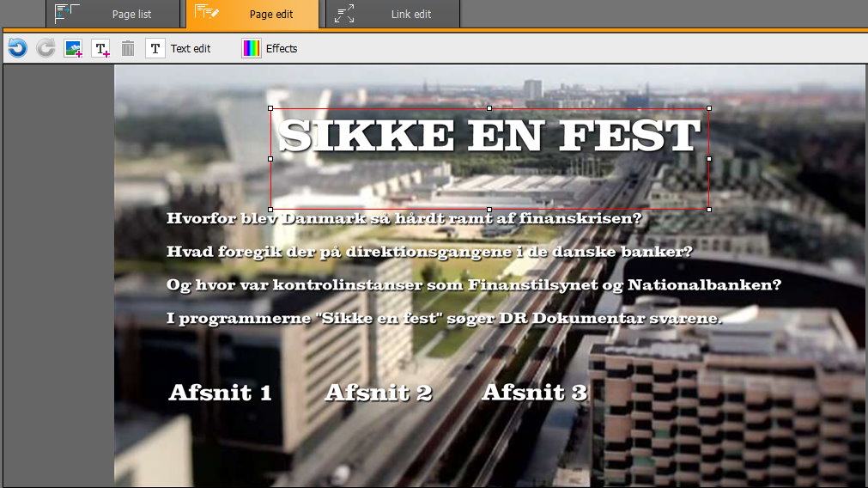Image resolution: width=868 pixels, height=488 pixels.
Task: Click the bottom-right selection resize handle
Action: click(x=709, y=210)
